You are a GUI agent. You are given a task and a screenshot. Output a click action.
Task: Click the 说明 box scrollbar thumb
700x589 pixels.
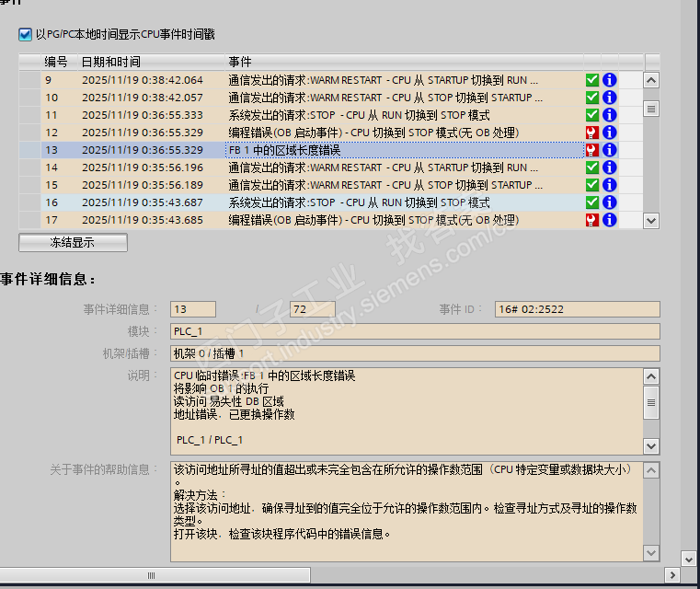(651, 402)
